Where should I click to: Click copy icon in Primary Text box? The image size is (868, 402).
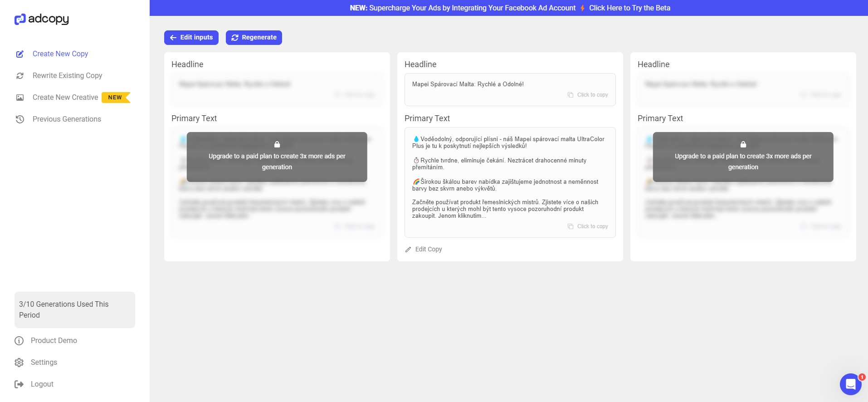pyautogui.click(x=571, y=226)
